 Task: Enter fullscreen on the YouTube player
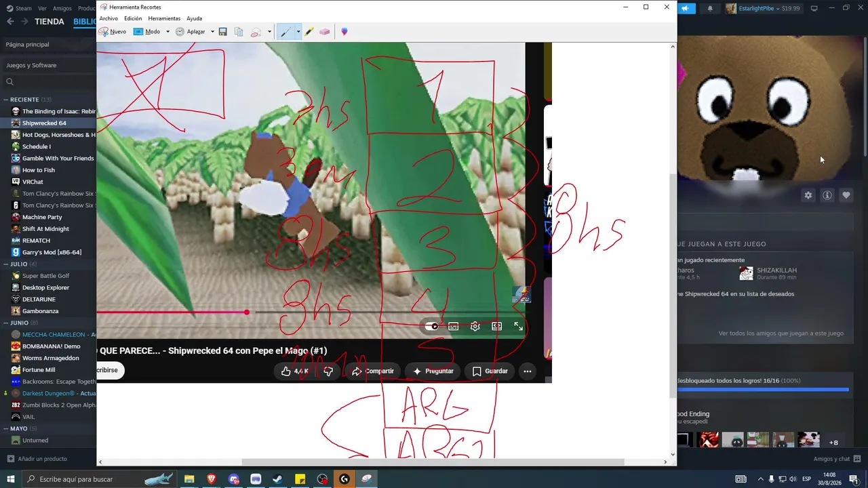click(x=519, y=326)
